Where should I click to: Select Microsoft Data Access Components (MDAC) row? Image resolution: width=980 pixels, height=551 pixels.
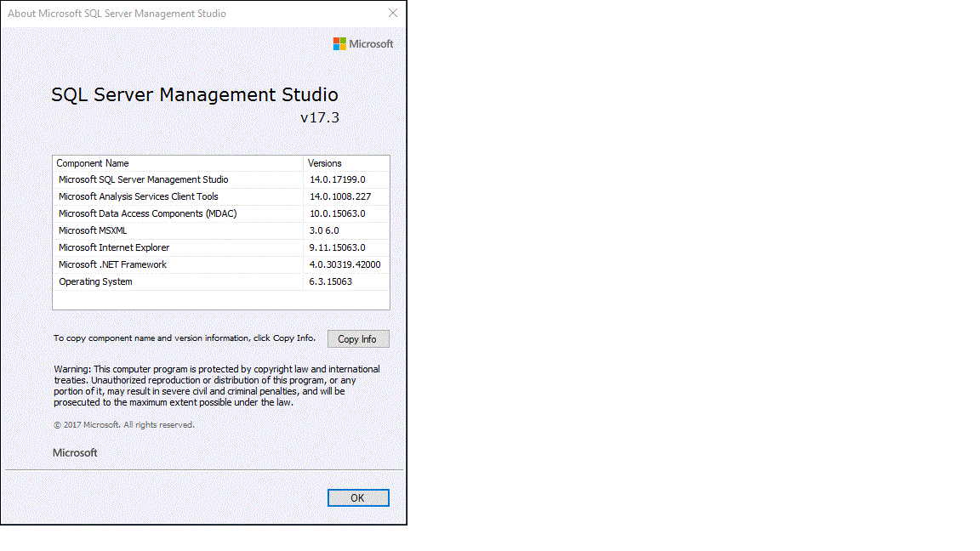[x=221, y=213]
